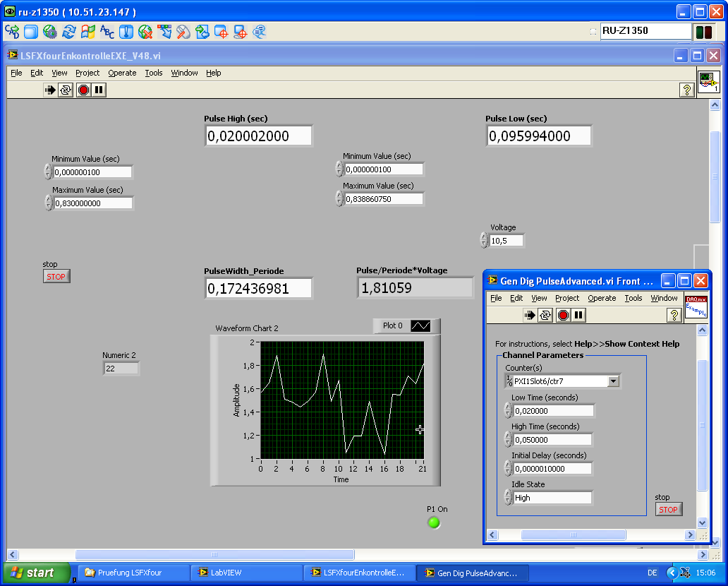
Task: Click the Run arrow in main VI toolbar
Action: point(50,90)
